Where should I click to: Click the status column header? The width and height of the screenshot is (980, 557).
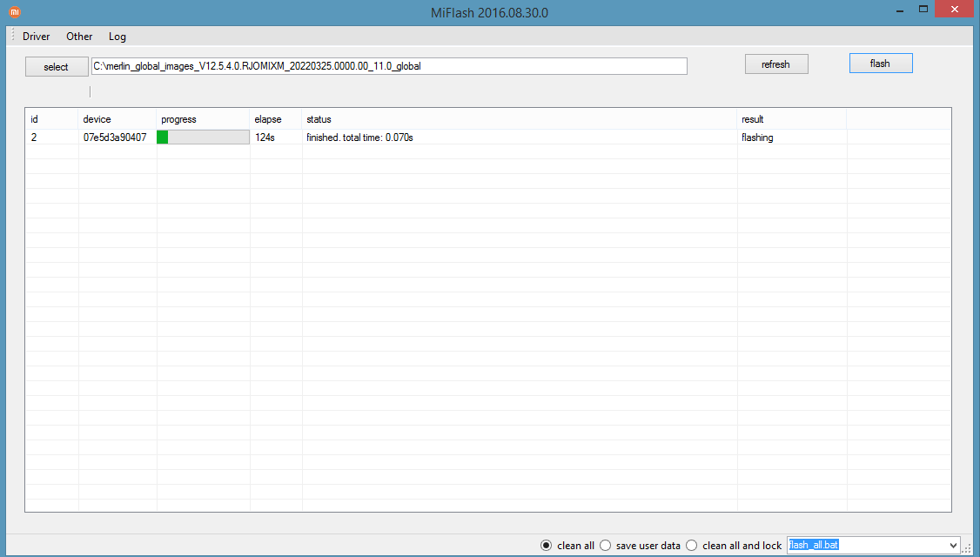tap(520, 119)
